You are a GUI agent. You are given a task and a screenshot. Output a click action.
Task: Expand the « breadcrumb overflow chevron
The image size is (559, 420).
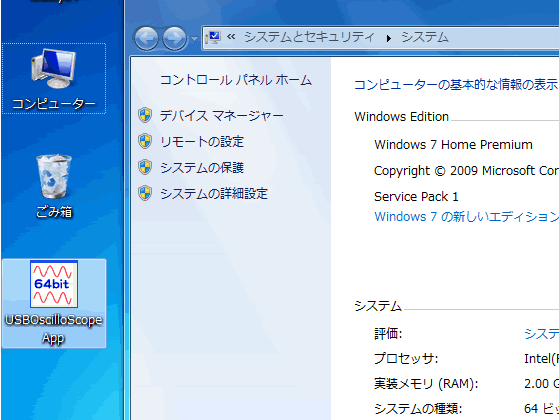[231, 37]
